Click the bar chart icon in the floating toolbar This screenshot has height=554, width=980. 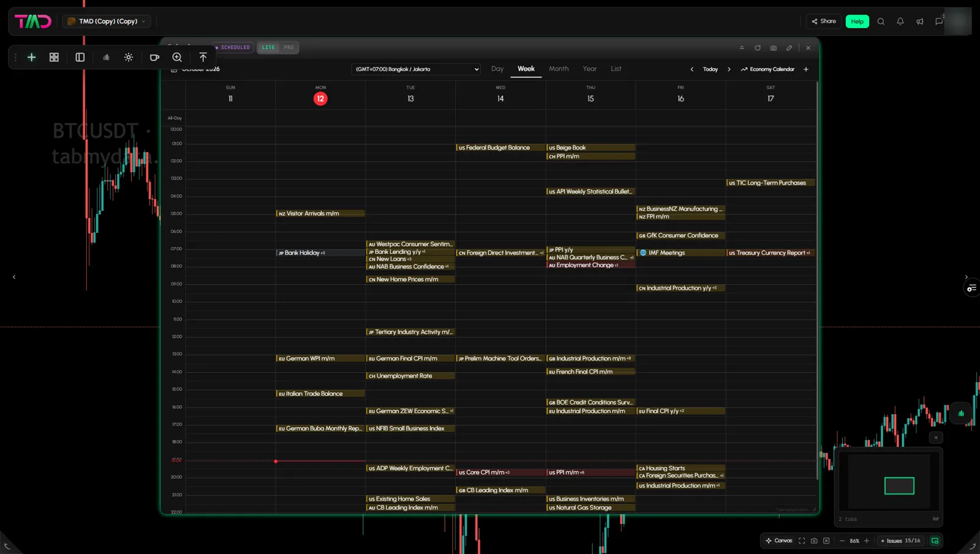click(106, 57)
